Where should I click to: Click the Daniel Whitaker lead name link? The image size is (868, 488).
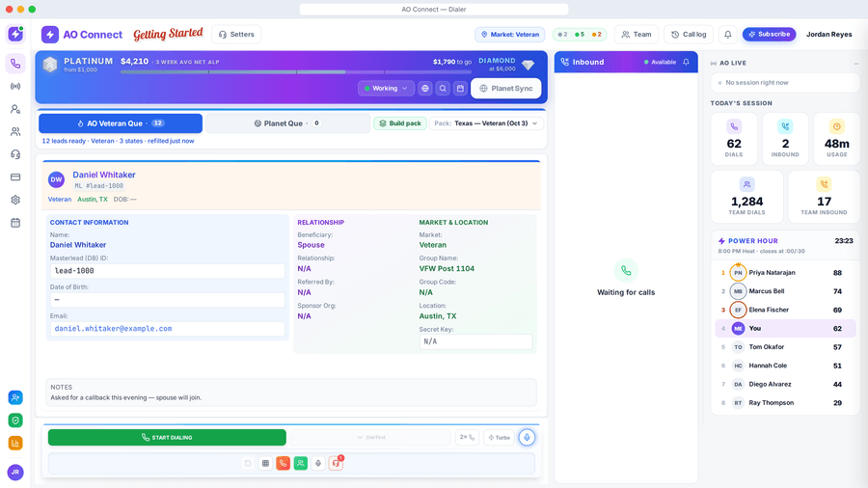[x=104, y=175]
